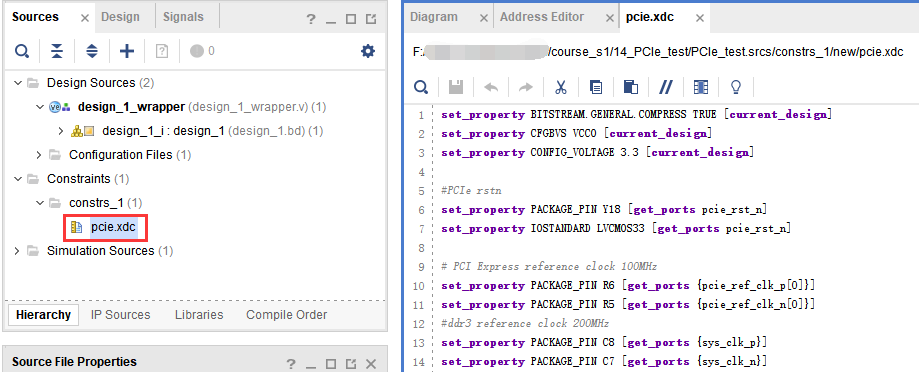Redo edit in text editor
Image resolution: width=919 pixels, height=372 pixels.
point(526,88)
